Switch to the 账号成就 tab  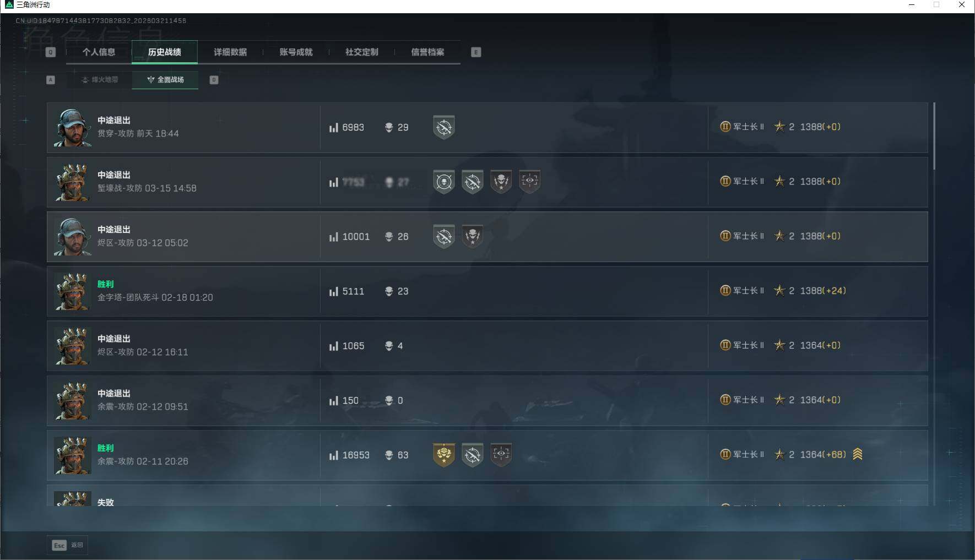coord(296,52)
